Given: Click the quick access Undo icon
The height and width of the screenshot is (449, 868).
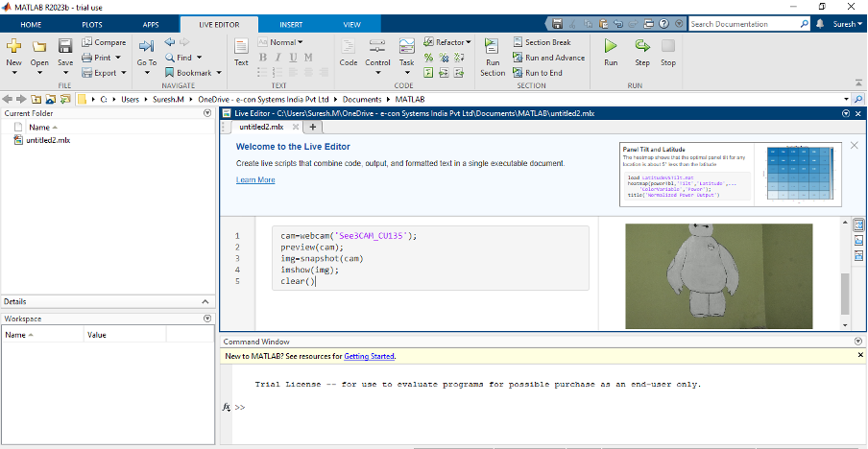Looking at the screenshot, I should tap(619, 24).
